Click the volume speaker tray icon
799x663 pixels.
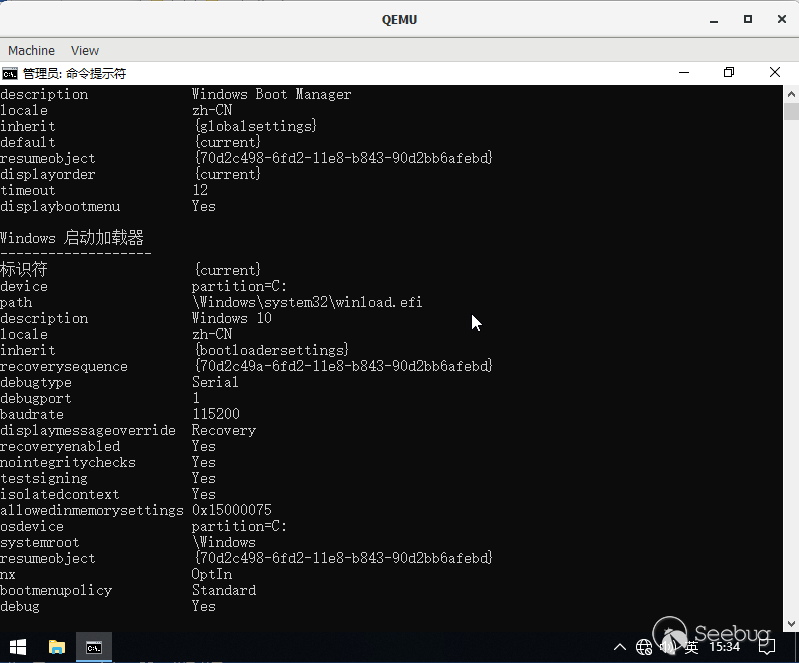[x=667, y=647]
